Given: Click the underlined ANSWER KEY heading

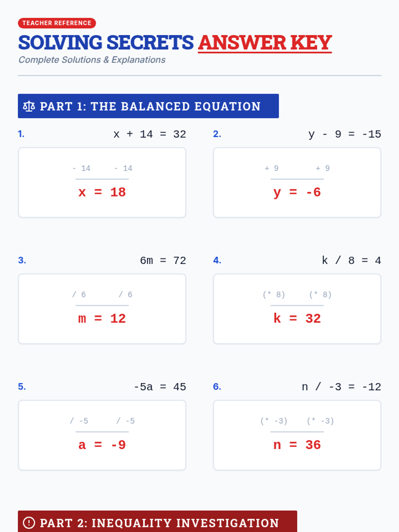Looking at the screenshot, I should pyautogui.click(x=265, y=43).
